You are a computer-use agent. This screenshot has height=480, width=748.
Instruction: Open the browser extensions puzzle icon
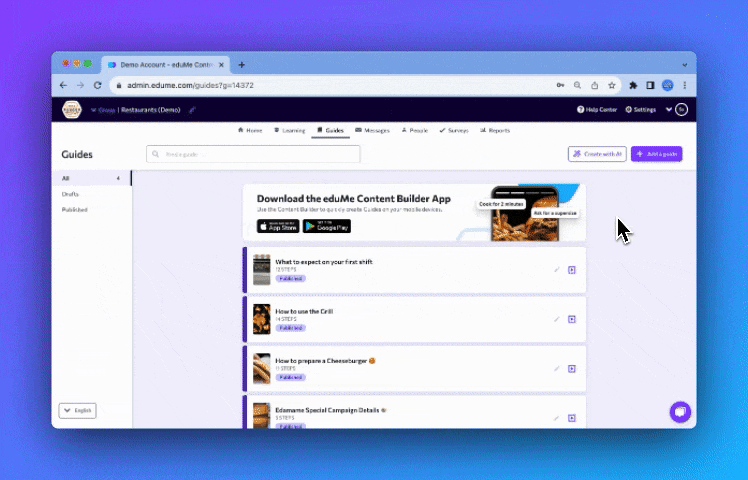pos(633,85)
